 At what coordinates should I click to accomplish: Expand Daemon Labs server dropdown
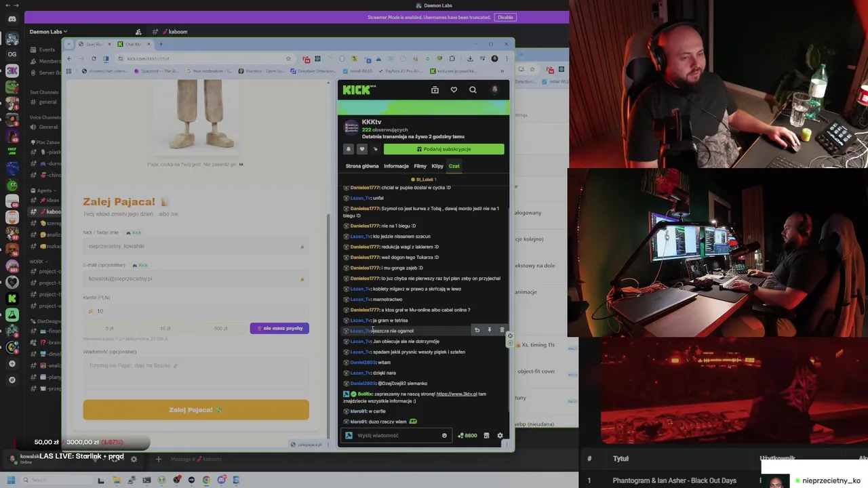[x=48, y=32]
